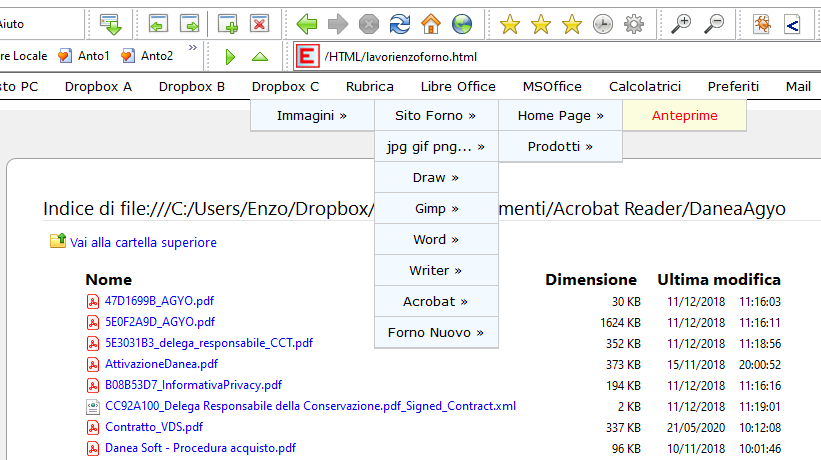Click the Ultima modifica column header
The image size is (821, 460).
719,279
